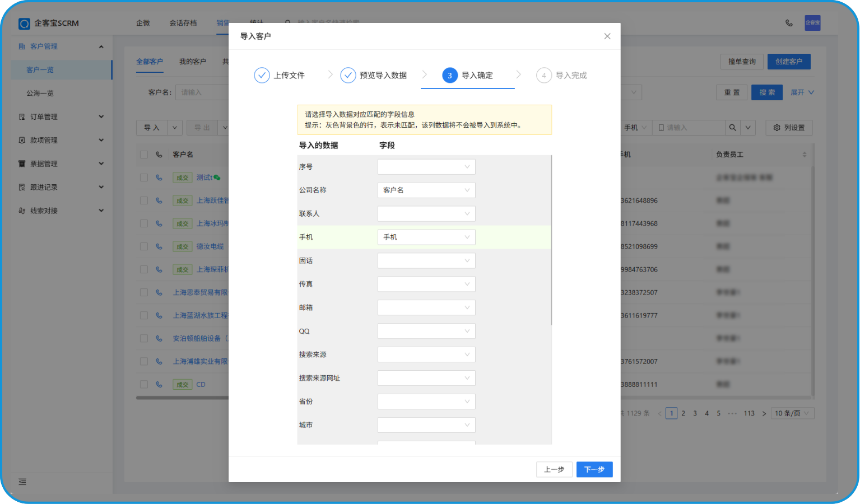Click the sidebar collapse icon at bottom left
The height and width of the screenshot is (504, 860).
(x=22, y=482)
